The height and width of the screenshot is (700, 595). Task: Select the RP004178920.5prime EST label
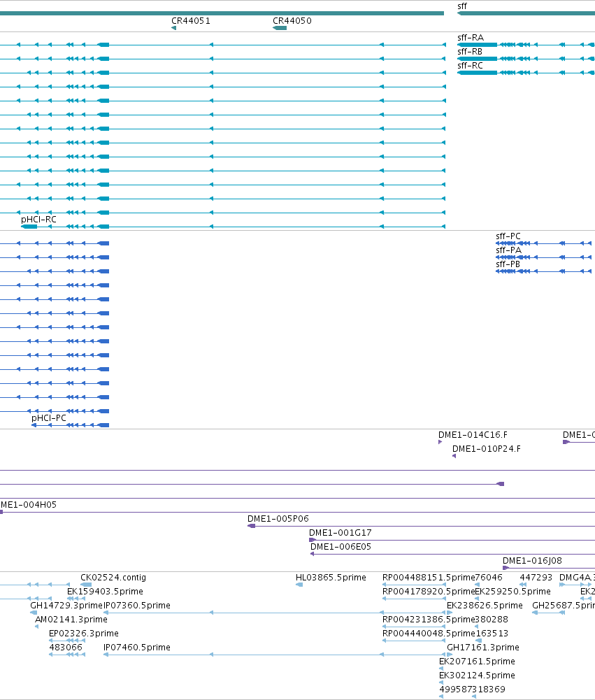tap(429, 592)
